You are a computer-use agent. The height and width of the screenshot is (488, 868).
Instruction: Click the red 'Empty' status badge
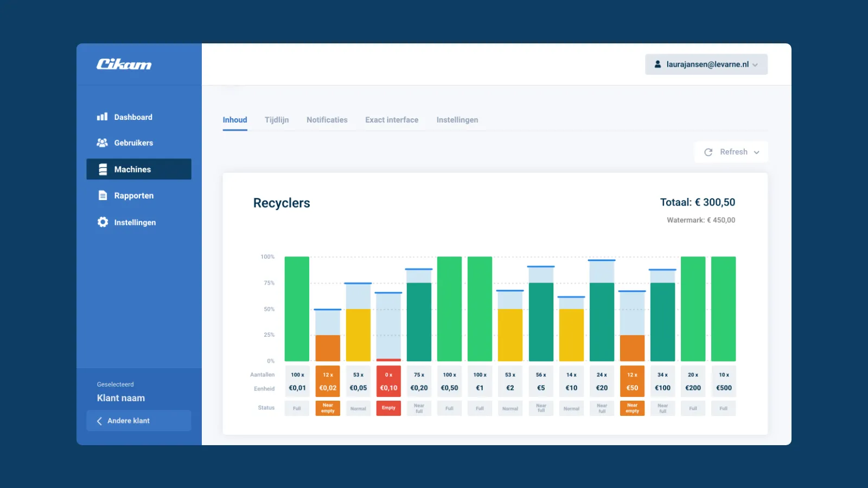click(388, 408)
